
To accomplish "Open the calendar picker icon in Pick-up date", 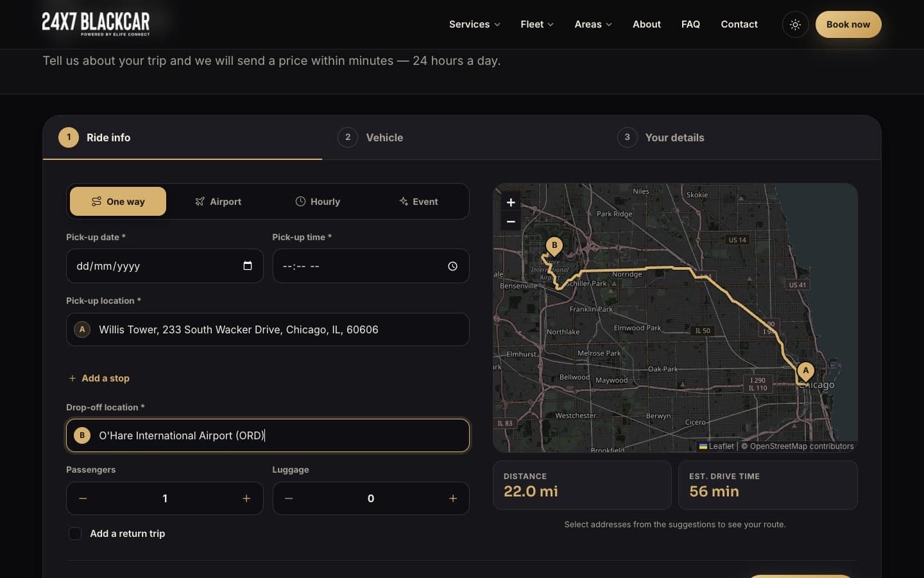I will [x=248, y=266].
